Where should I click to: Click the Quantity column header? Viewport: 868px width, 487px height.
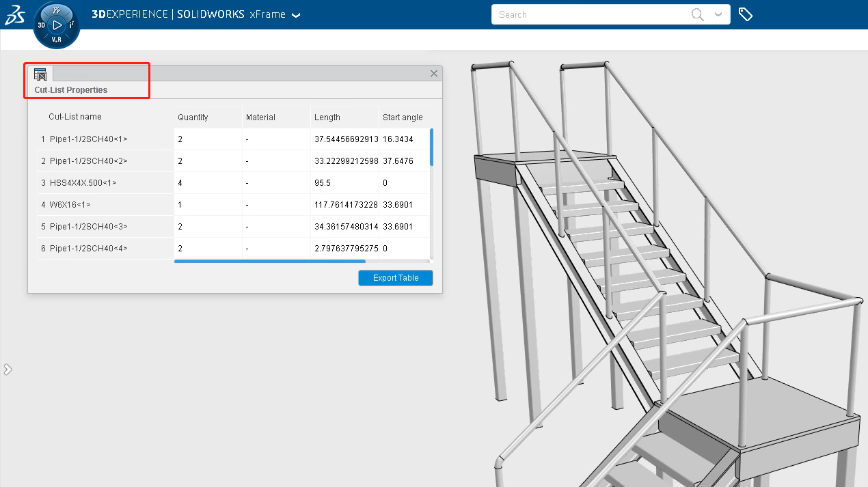(193, 117)
